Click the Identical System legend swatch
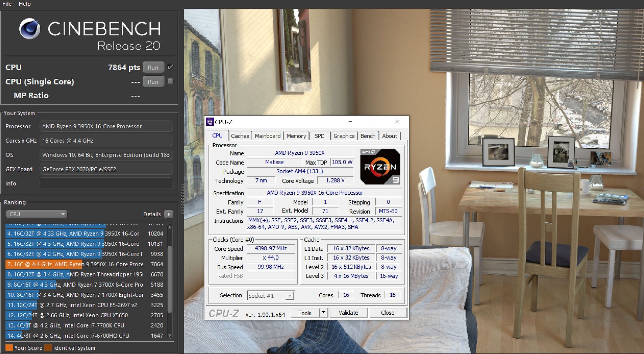 click(x=48, y=348)
